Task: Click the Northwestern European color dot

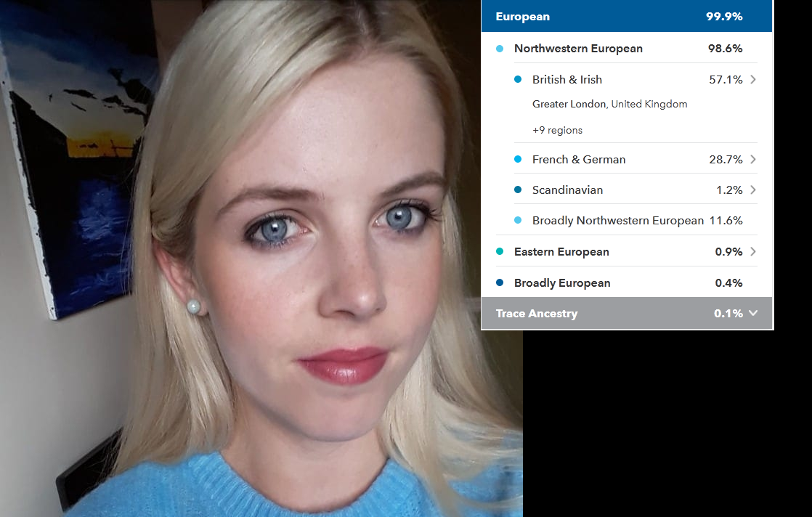Action: pyautogui.click(x=500, y=49)
